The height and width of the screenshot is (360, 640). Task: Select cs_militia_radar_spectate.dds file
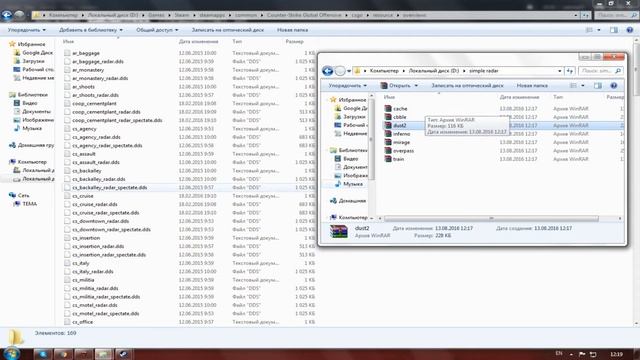point(106,297)
